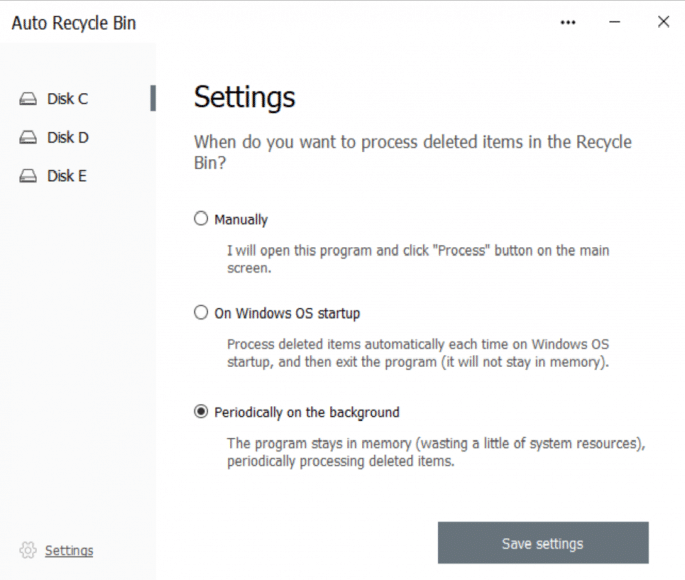Open the Settings link in the sidebar

click(69, 550)
